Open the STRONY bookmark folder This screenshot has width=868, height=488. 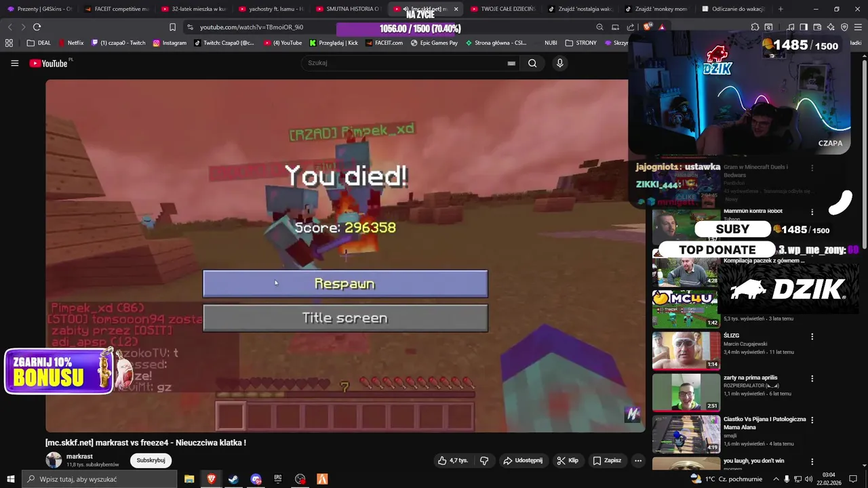[x=581, y=43]
